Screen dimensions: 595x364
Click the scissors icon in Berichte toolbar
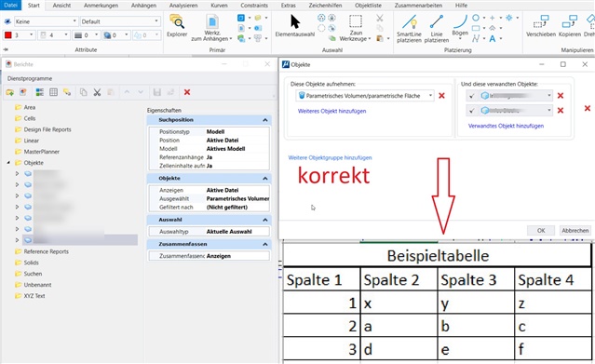[x=97, y=92]
